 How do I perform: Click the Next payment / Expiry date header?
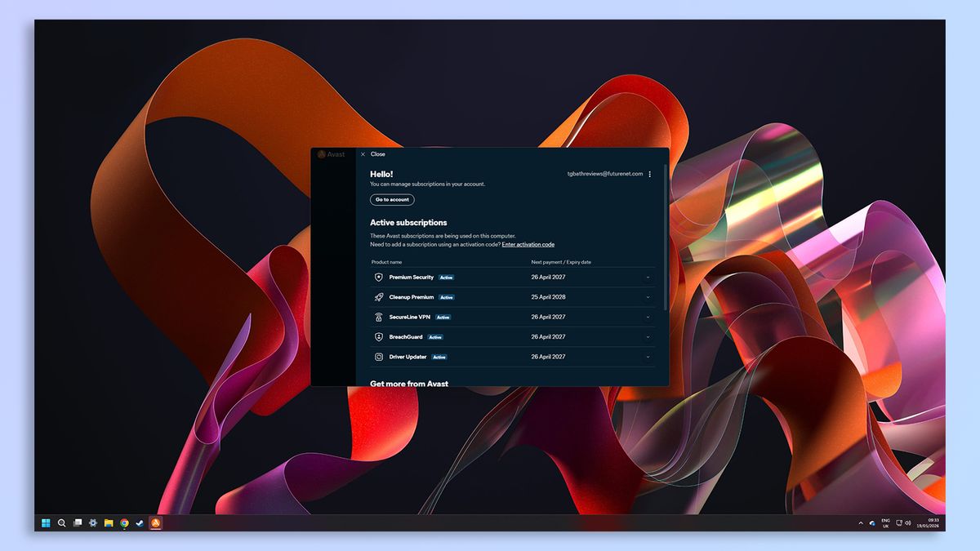pyautogui.click(x=561, y=262)
